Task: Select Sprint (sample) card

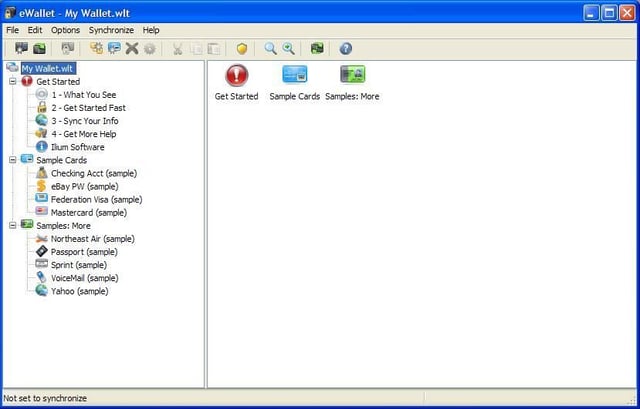Action: 79,265
